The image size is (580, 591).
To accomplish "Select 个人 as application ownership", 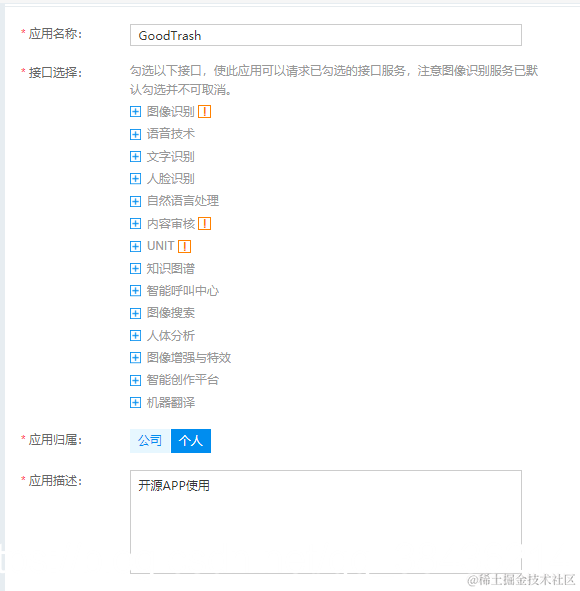I will click(x=191, y=441).
